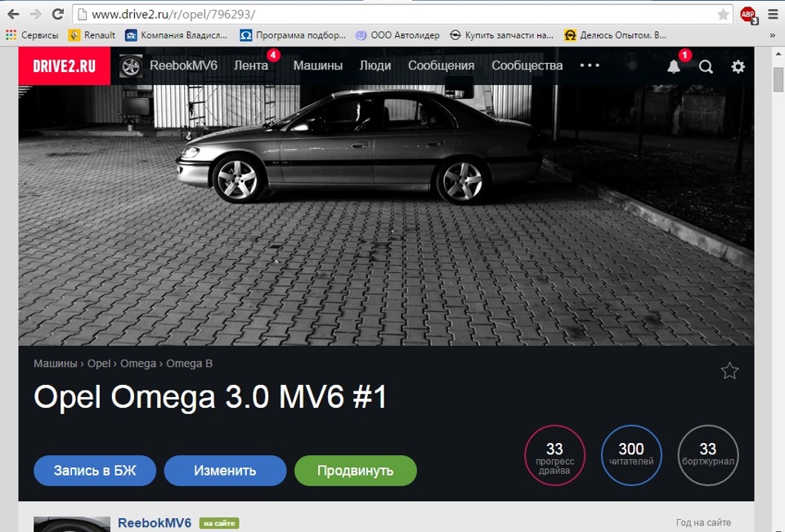Open the ReebokMV6 profile from the header
Screen dimensions: 785x532
[x=183, y=65]
